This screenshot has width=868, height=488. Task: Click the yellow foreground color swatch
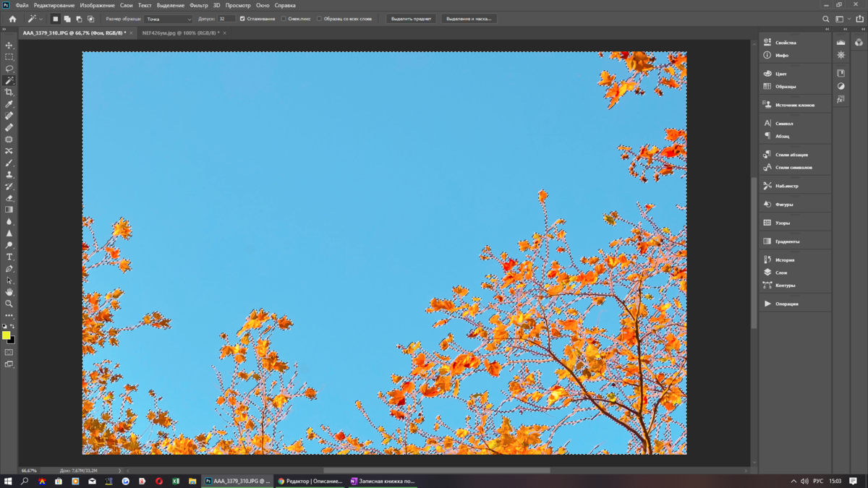(x=6, y=335)
